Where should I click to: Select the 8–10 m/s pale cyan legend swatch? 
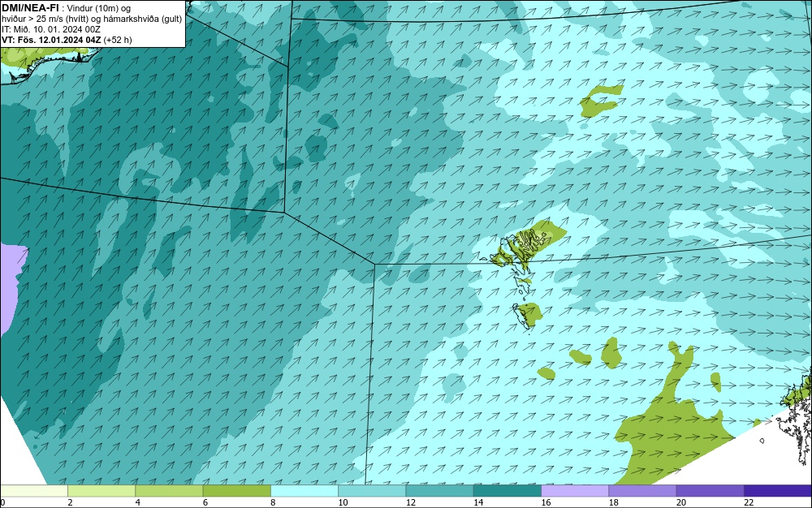(x=304, y=490)
